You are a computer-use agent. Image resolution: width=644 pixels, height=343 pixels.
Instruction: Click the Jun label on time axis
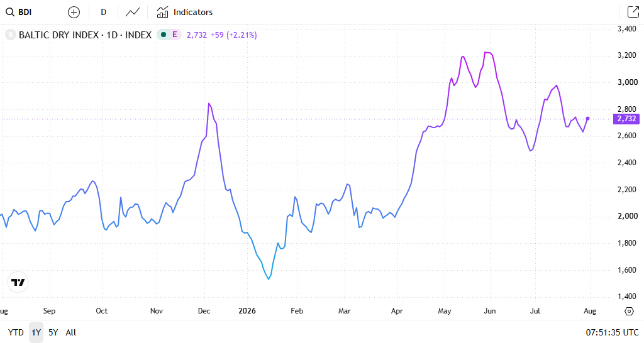[489, 311]
